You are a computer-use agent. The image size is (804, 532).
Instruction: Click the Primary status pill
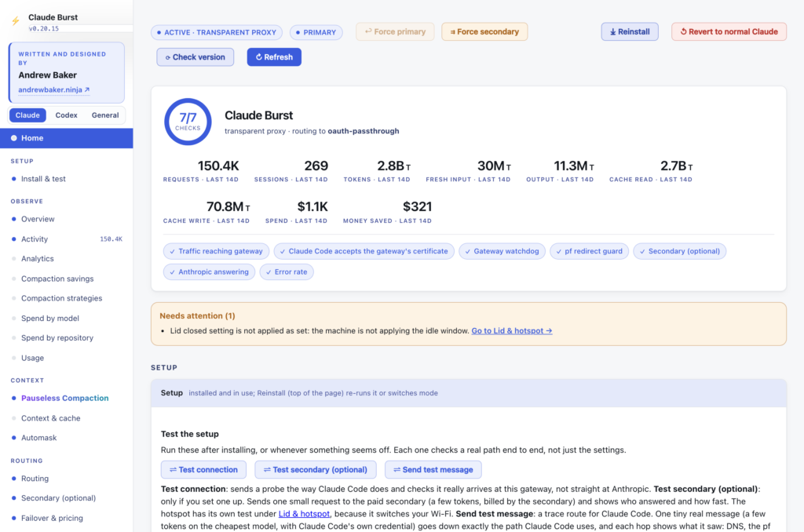[x=316, y=32]
